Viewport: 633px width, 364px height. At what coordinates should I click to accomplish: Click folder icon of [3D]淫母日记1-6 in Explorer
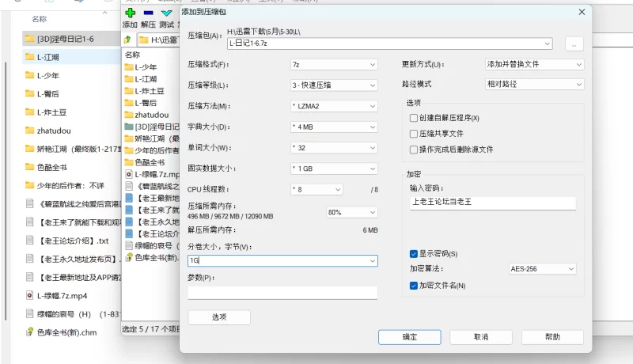pos(29,39)
